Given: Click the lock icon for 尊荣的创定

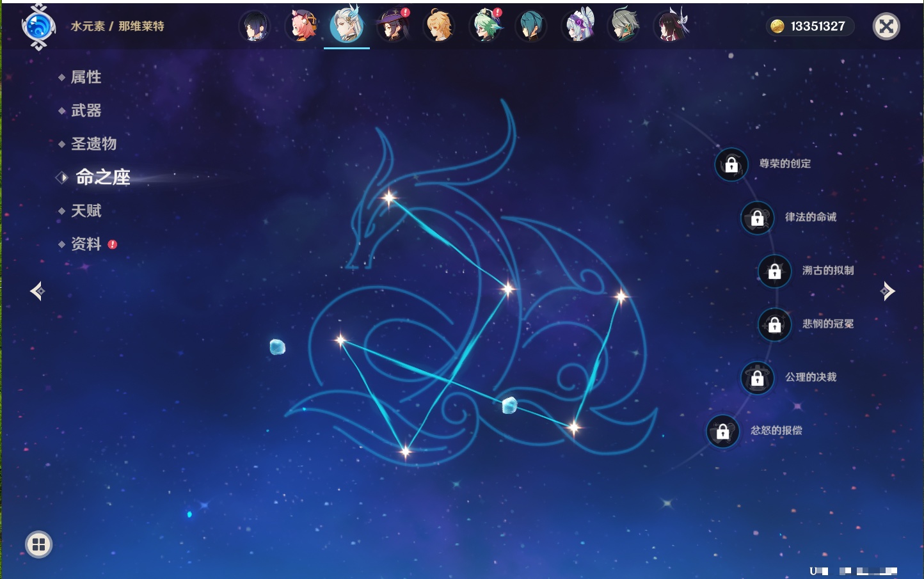Looking at the screenshot, I should pos(731,165).
